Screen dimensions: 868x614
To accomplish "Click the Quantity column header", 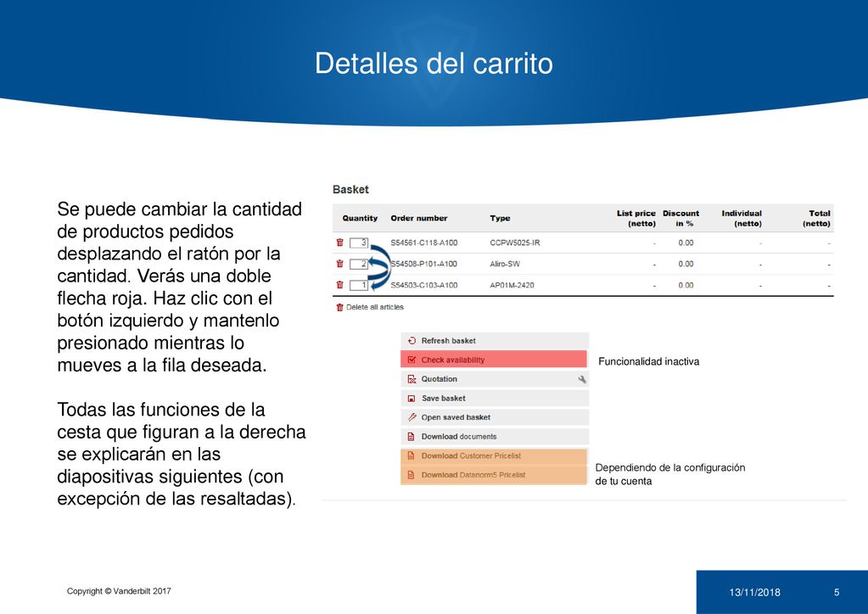I will (360, 218).
